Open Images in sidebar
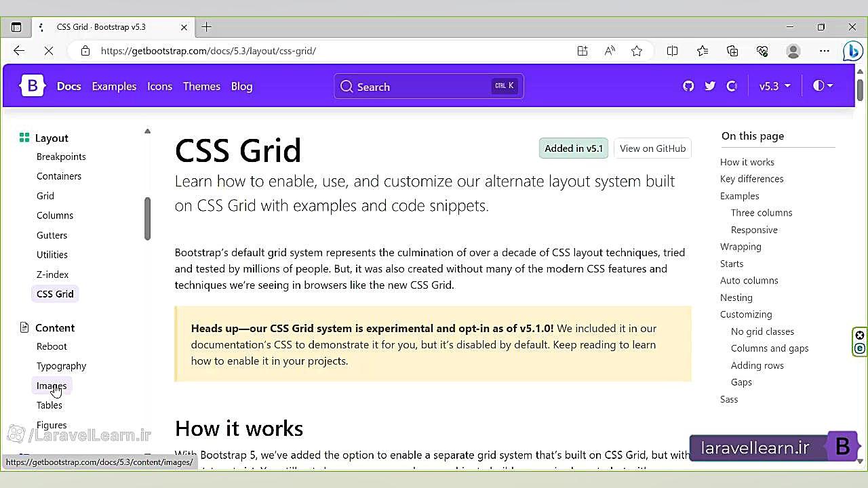The height and width of the screenshot is (488, 868). point(52,386)
